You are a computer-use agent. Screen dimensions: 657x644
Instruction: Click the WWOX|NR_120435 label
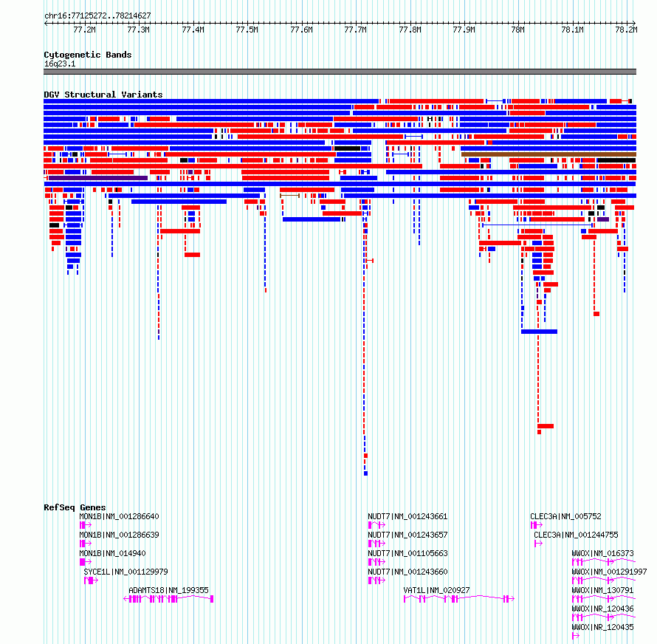coord(603,627)
